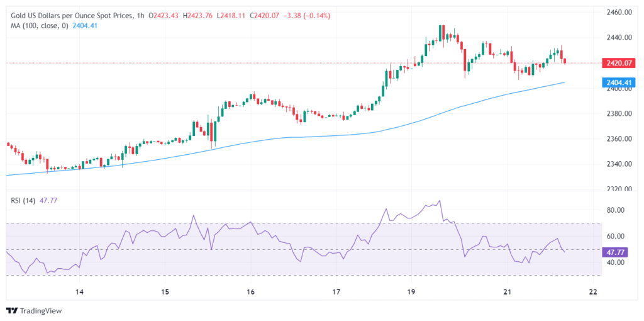This screenshot has width=644, height=321.
Task: Click the last red candle at chart's right edge
Action: (565, 61)
